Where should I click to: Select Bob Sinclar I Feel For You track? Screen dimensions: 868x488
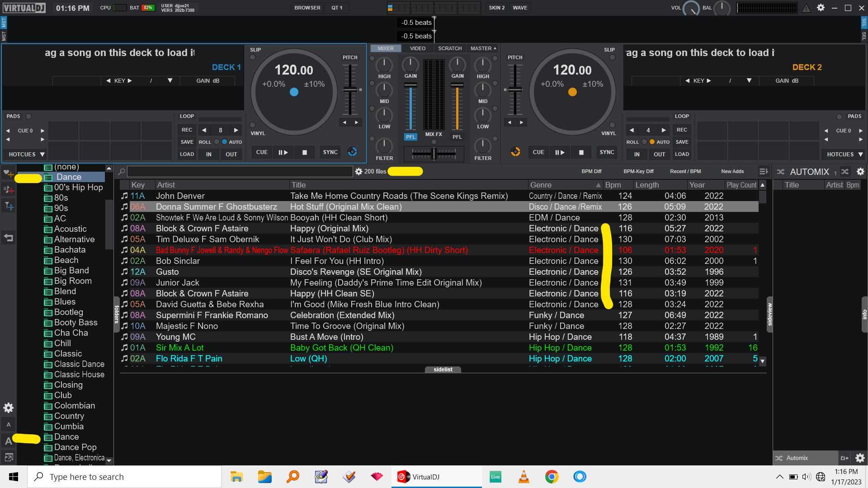coord(439,261)
